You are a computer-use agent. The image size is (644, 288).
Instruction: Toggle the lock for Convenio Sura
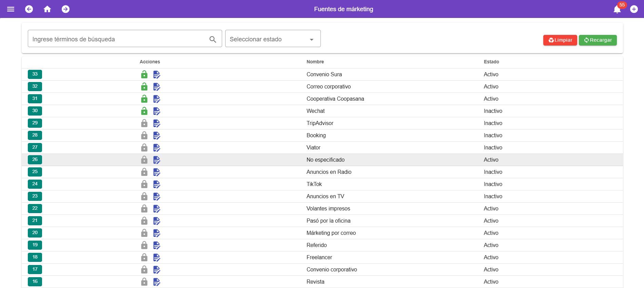tap(144, 75)
